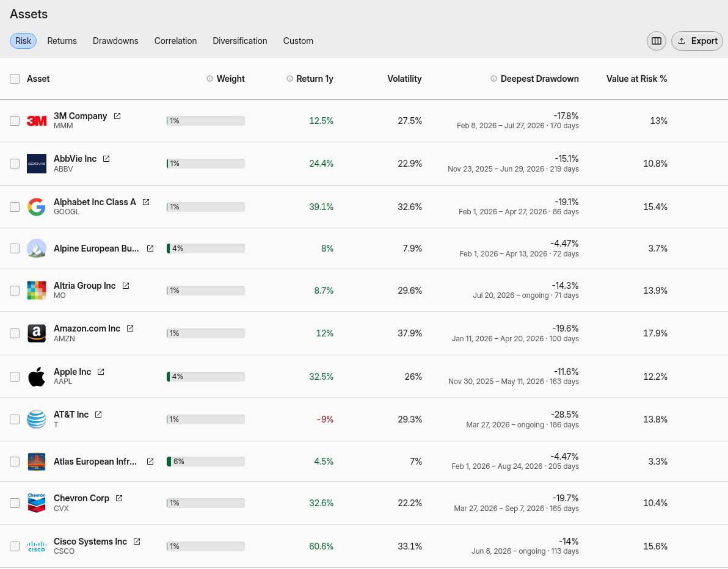Click AbbVie's 24.4% return value
Screen dimensions: 728x569
(x=321, y=164)
